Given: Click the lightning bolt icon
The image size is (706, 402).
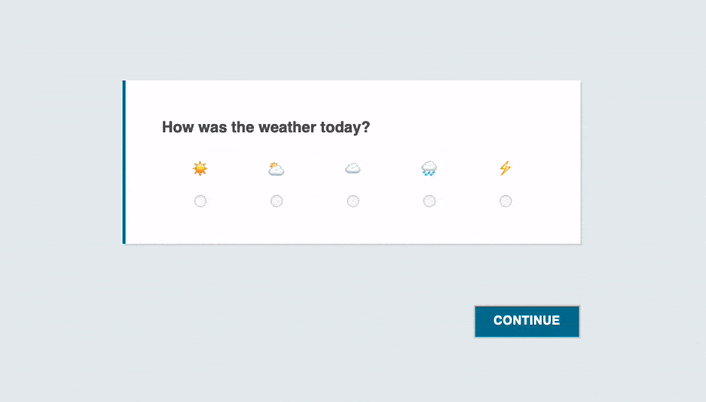Looking at the screenshot, I should point(505,169).
